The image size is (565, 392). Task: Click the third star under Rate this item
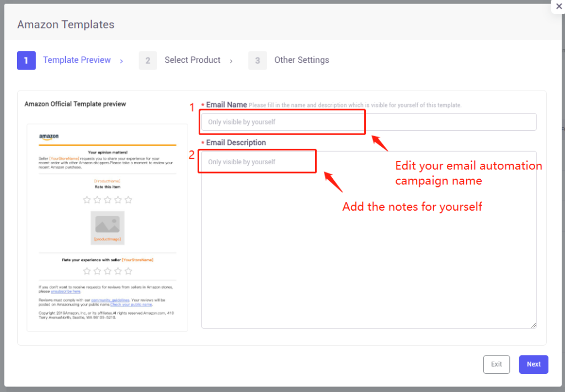coord(108,200)
